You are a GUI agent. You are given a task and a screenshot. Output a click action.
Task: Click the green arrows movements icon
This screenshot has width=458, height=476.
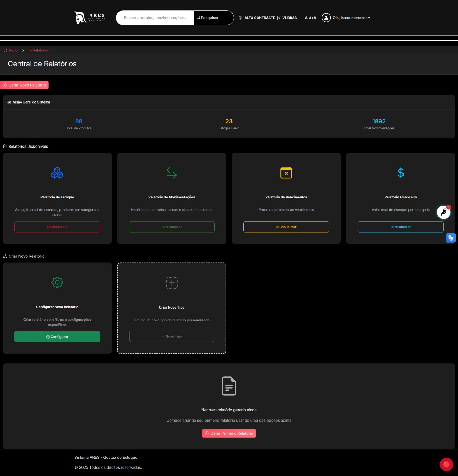[172, 173]
